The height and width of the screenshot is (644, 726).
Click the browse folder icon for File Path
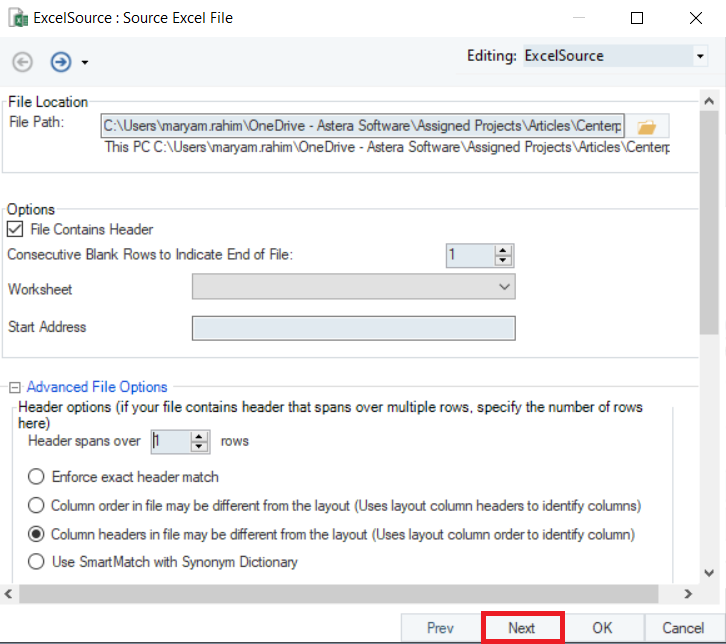pyautogui.click(x=647, y=127)
